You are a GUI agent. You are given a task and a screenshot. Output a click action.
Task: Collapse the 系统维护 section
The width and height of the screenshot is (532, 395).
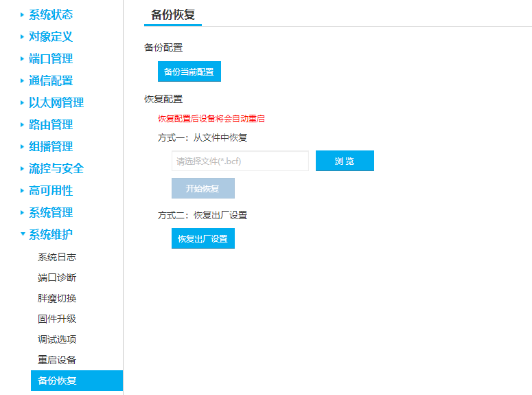pyautogui.click(x=50, y=234)
